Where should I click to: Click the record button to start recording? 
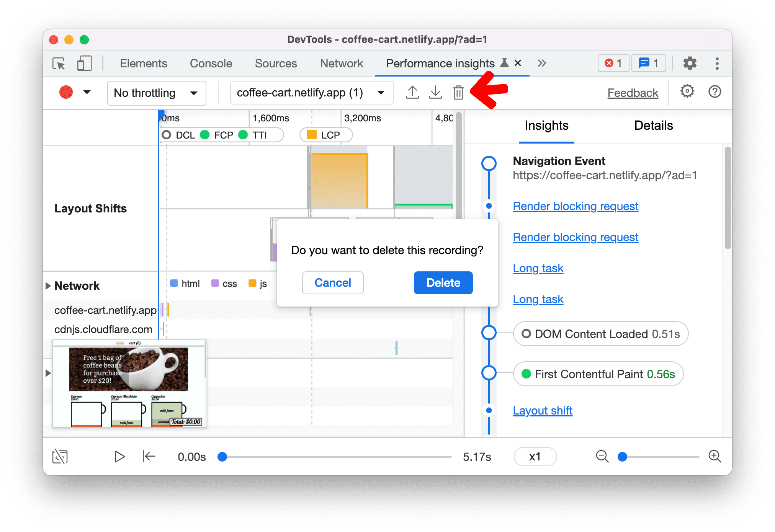(x=67, y=92)
